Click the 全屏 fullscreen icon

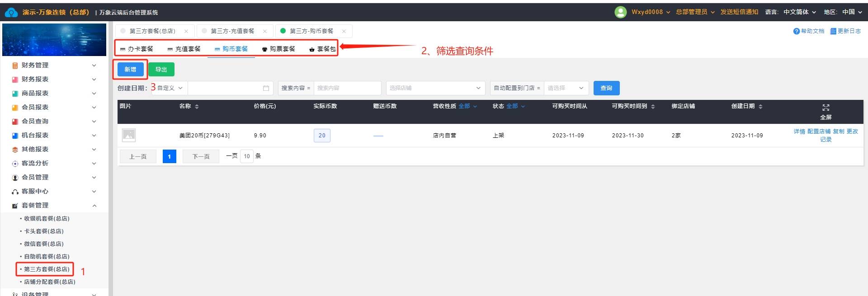coord(826,108)
